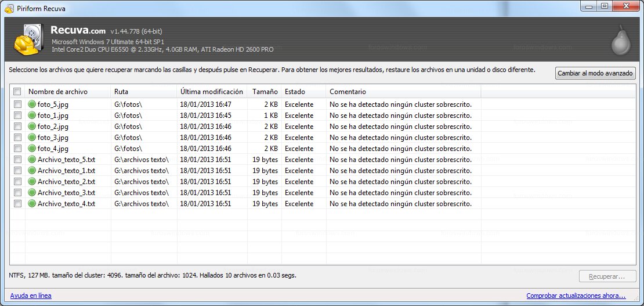Sort by Comentario column header
Viewport: 644px width, 306px height.
pyautogui.click(x=403, y=92)
